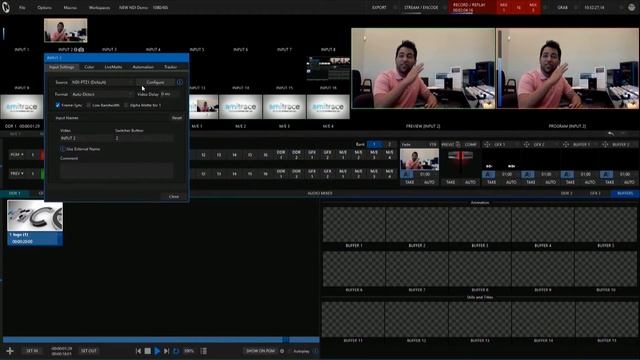Enable Alpha Matte checkbox
640x360 pixels.
pos(126,105)
